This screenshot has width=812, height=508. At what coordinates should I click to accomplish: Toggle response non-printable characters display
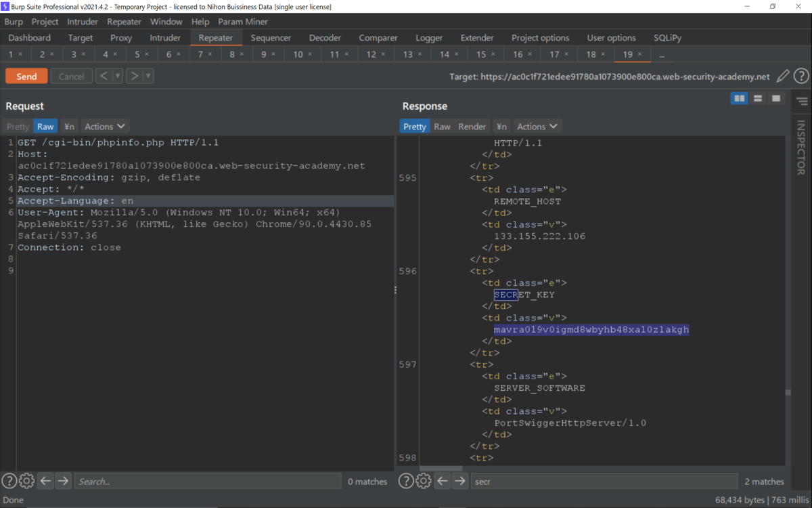click(x=501, y=126)
